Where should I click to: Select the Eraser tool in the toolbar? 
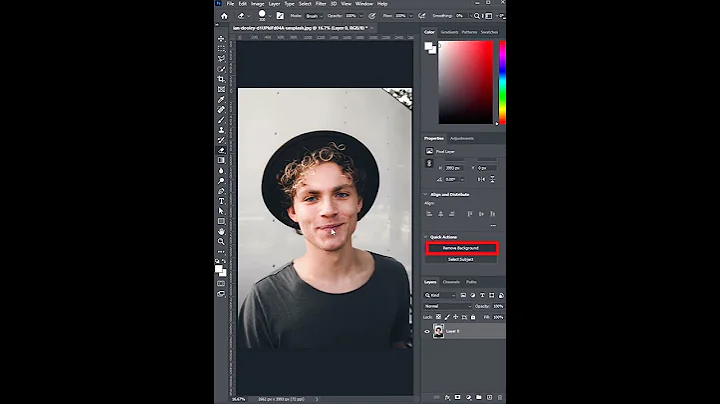(221, 150)
